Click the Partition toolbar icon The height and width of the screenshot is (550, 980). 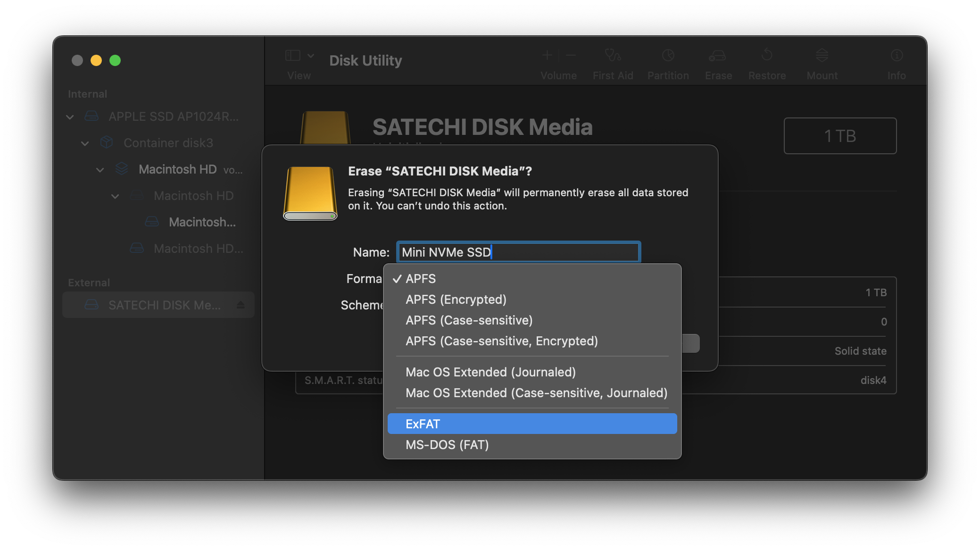(668, 56)
